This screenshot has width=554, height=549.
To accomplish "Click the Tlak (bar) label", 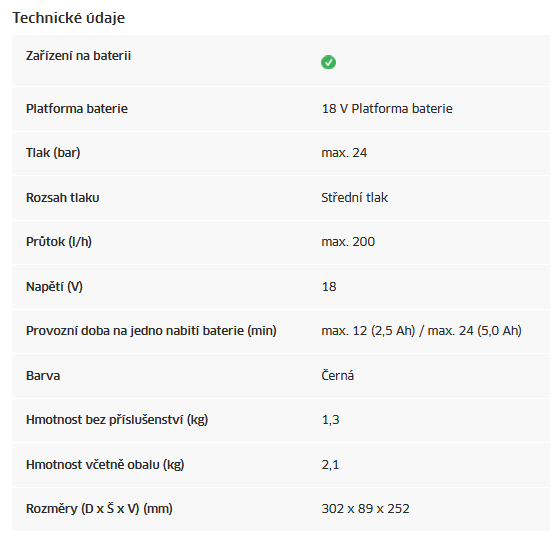I will [x=53, y=153].
